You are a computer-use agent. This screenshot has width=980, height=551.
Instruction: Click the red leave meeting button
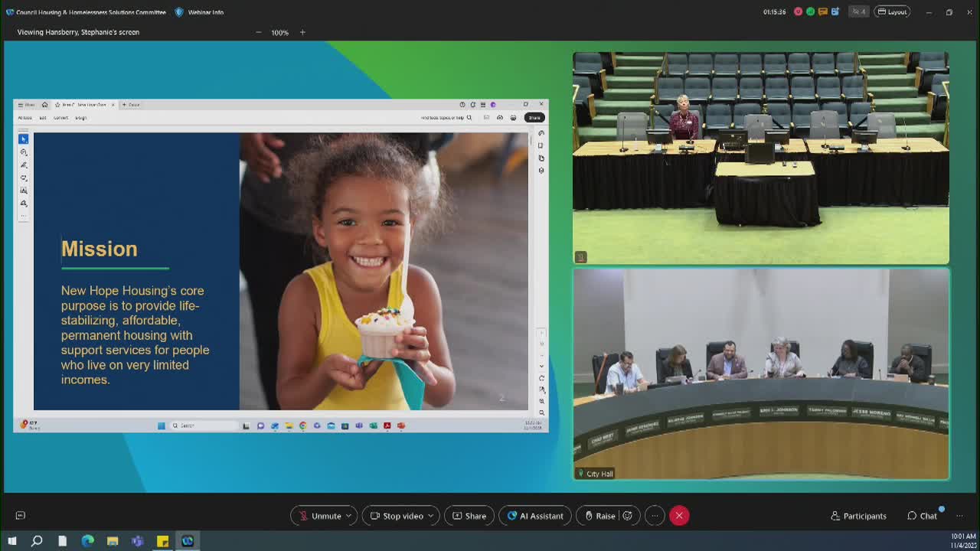(x=679, y=516)
